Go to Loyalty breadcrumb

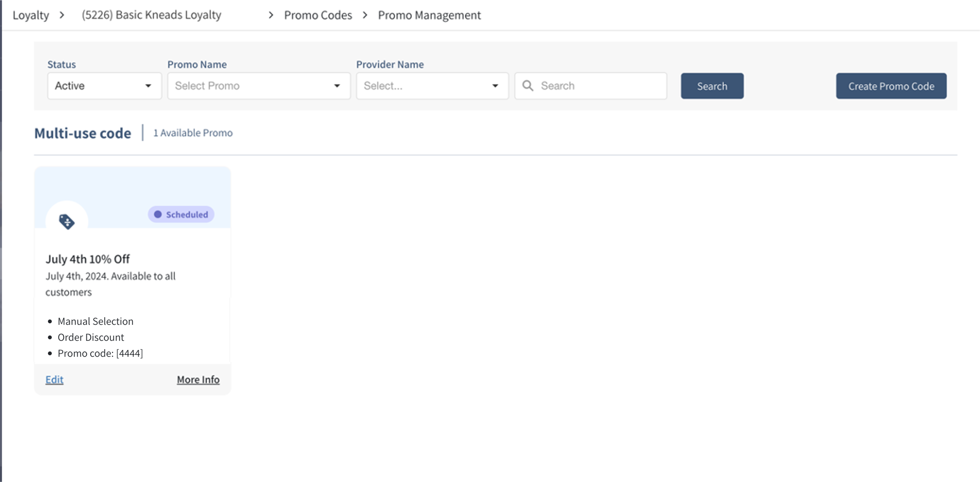coord(31,15)
